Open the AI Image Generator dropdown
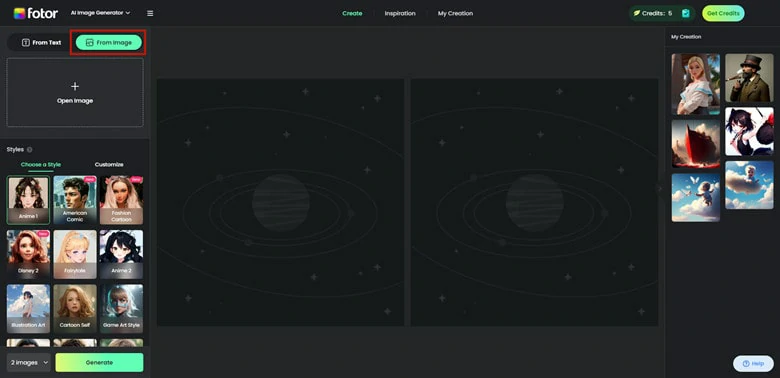Image resolution: width=780 pixels, height=378 pixels. point(100,13)
